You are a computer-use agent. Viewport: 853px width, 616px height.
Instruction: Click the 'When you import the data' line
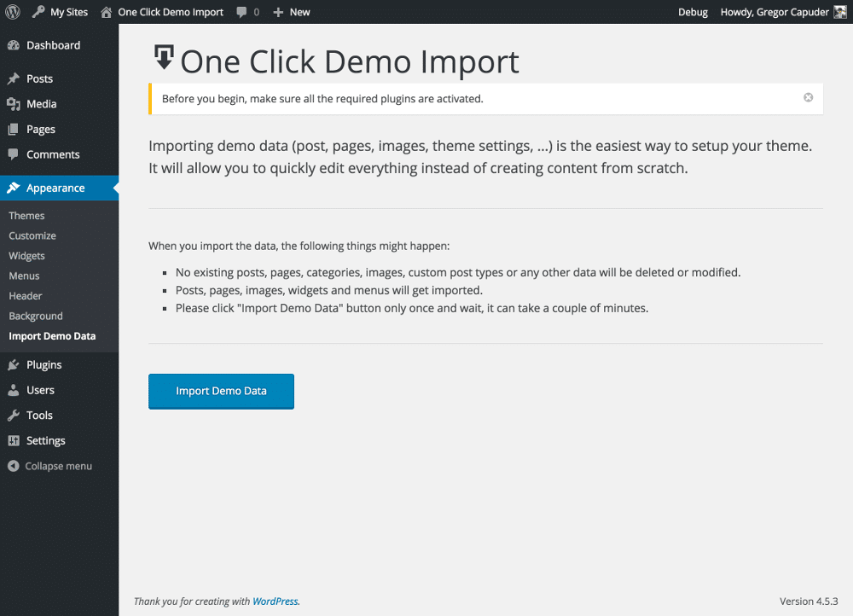point(299,246)
